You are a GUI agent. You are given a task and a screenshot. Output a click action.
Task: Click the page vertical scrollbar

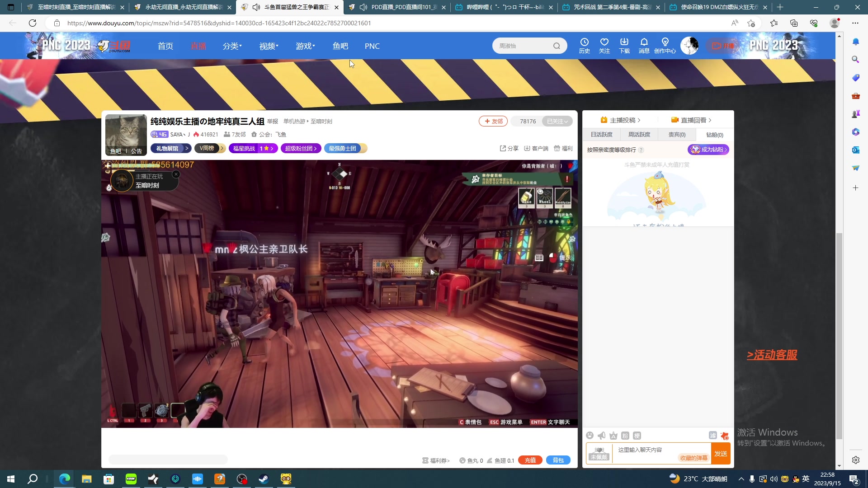point(839,335)
